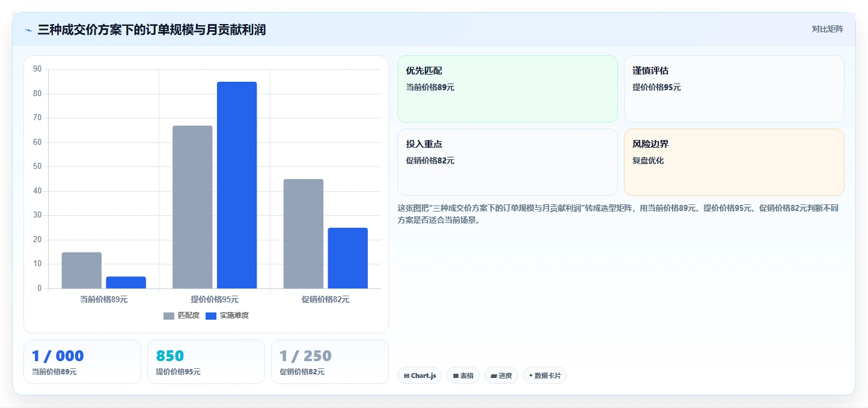Open the 谨慎评估 matrix card
Screen dimensions: 868x408
click(x=734, y=89)
